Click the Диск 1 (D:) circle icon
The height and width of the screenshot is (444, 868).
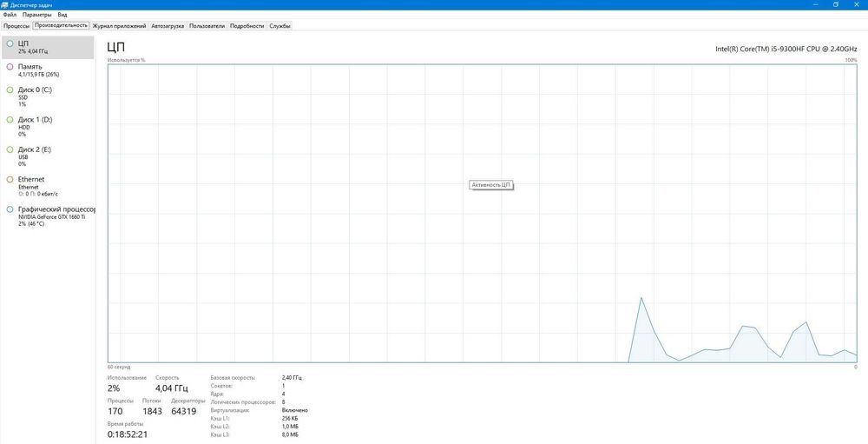pos(10,120)
